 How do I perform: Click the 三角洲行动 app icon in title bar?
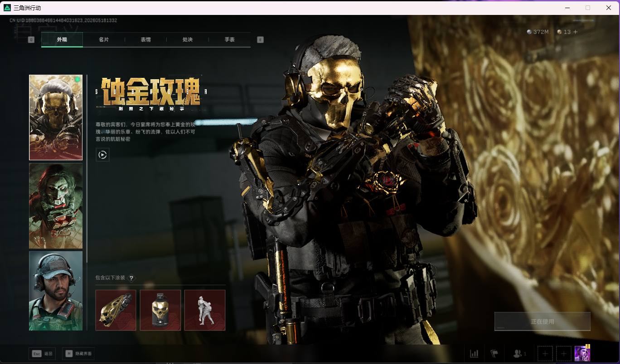click(x=7, y=8)
